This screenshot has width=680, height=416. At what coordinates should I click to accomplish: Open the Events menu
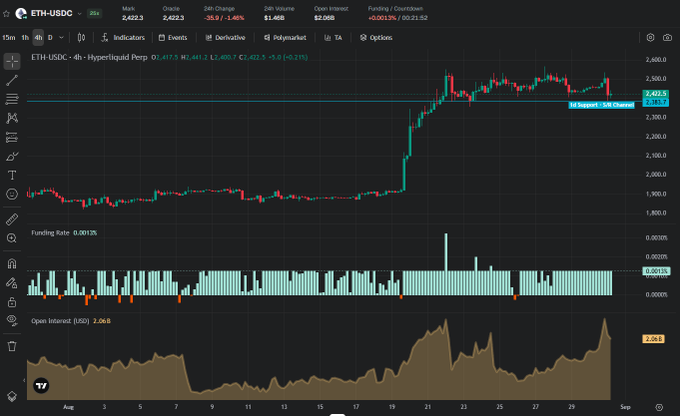coord(173,38)
